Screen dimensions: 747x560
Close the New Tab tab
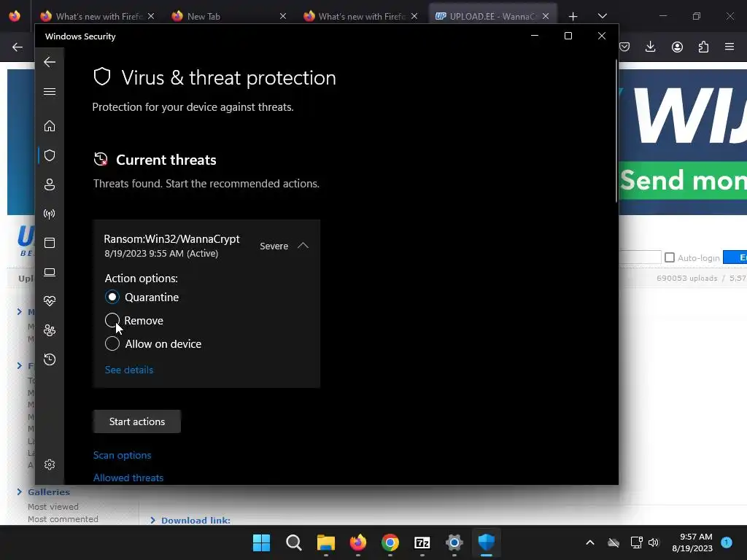click(x=283, y=16)
